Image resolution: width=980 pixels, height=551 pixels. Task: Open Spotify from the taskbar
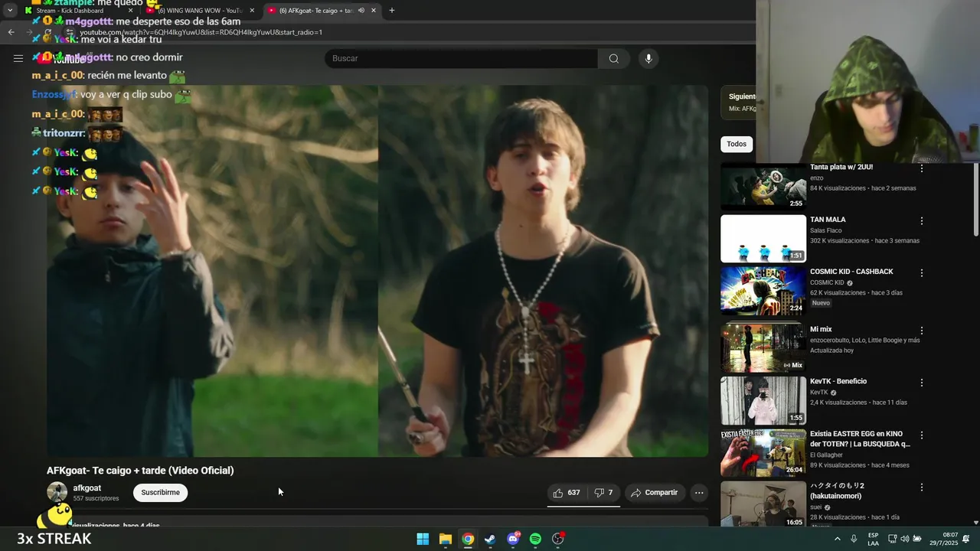click(x=535, y=539)
